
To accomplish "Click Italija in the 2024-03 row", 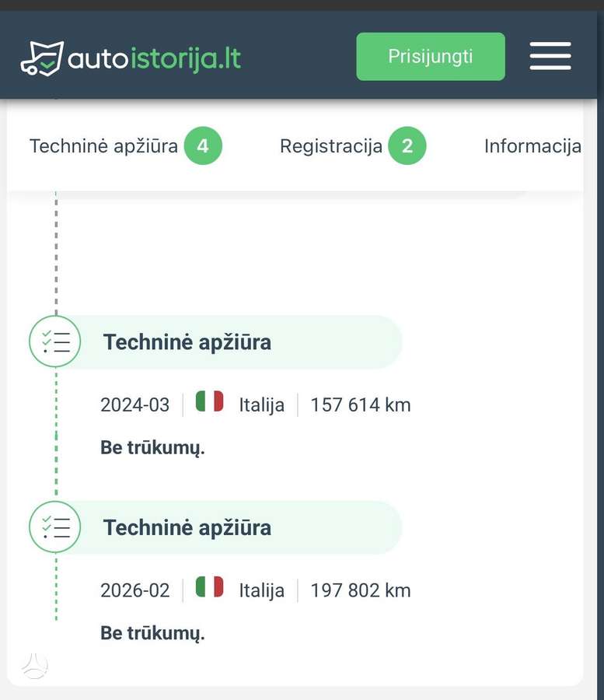I will pyautogui.click(x=261, y=405).
